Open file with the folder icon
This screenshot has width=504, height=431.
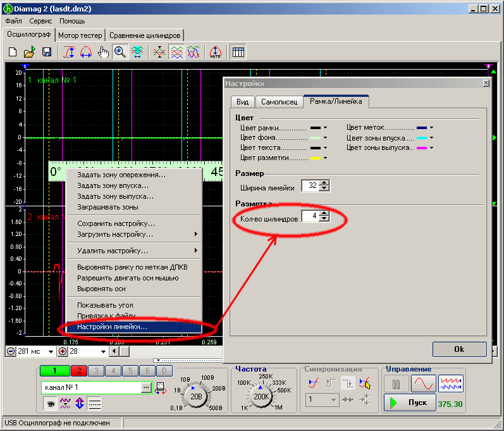coord(29,52)
